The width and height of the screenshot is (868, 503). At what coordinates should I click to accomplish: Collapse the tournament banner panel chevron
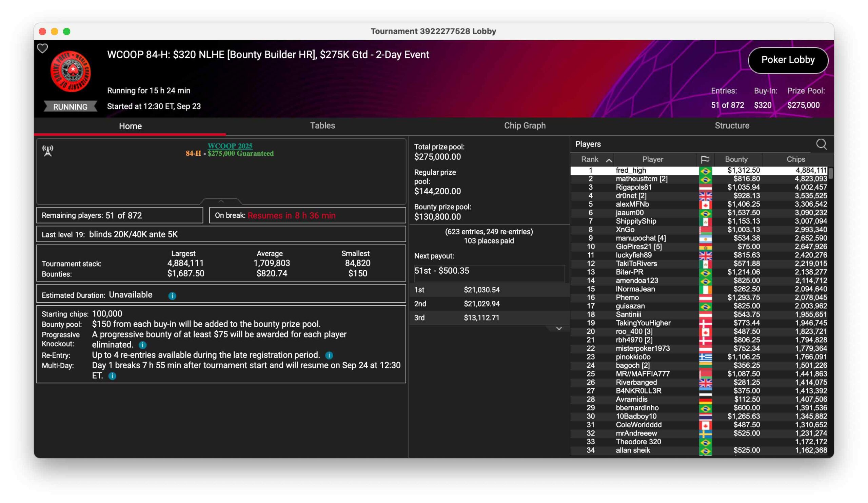click(x=221, y=201)
